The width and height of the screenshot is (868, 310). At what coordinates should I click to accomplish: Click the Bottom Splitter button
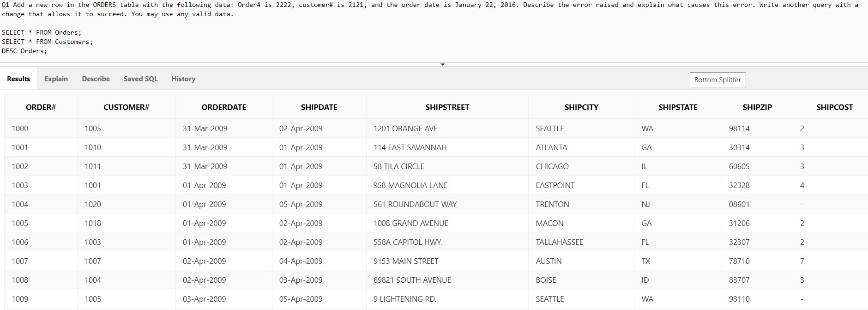pos(717,79)
